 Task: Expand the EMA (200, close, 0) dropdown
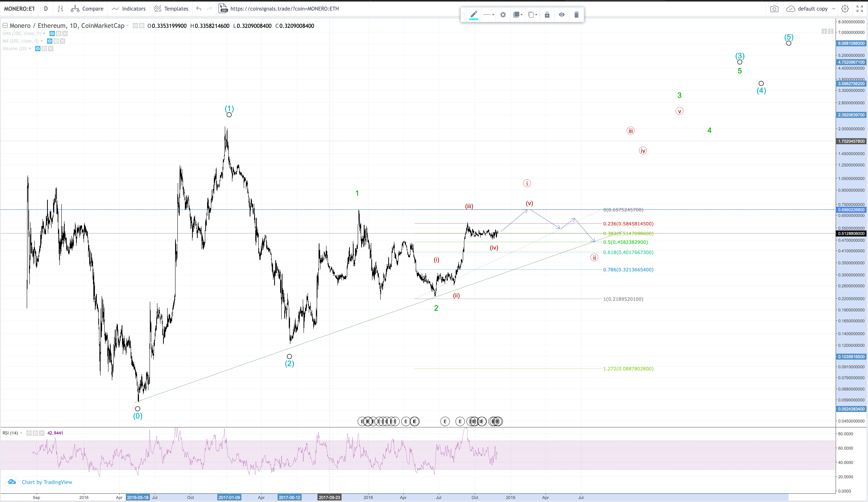(44, 33)
